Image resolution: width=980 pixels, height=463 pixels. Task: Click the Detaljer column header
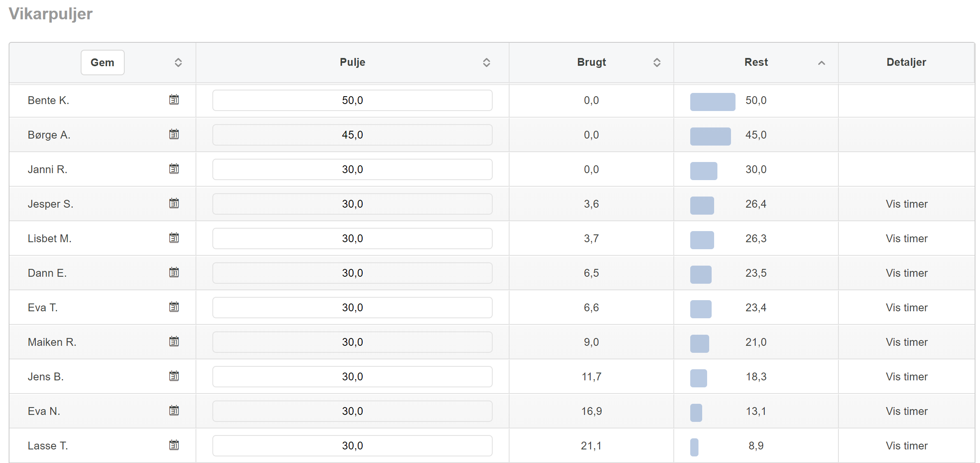pyautogui.click(x=906, y=63)
